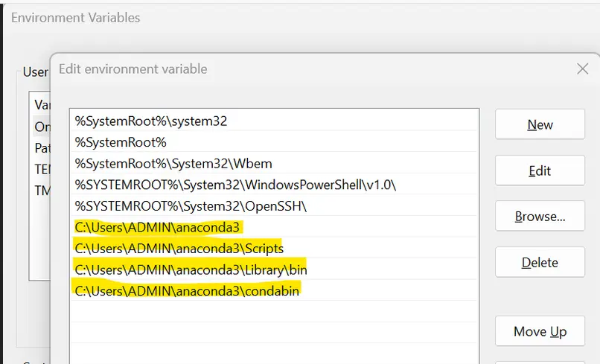Select C:\Users\ADMIN\anaconda3 entry

[274, 227]
